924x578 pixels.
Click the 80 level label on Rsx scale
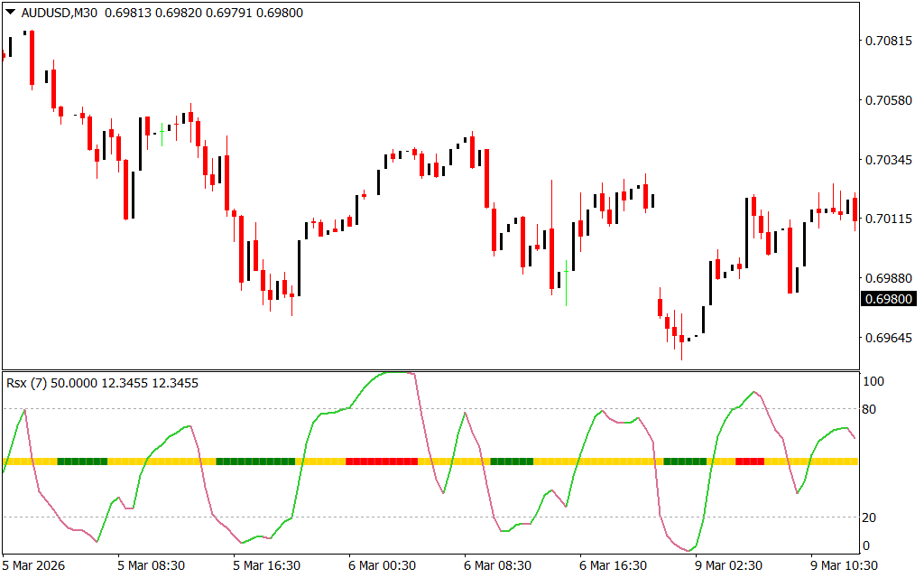pos(872,409)
